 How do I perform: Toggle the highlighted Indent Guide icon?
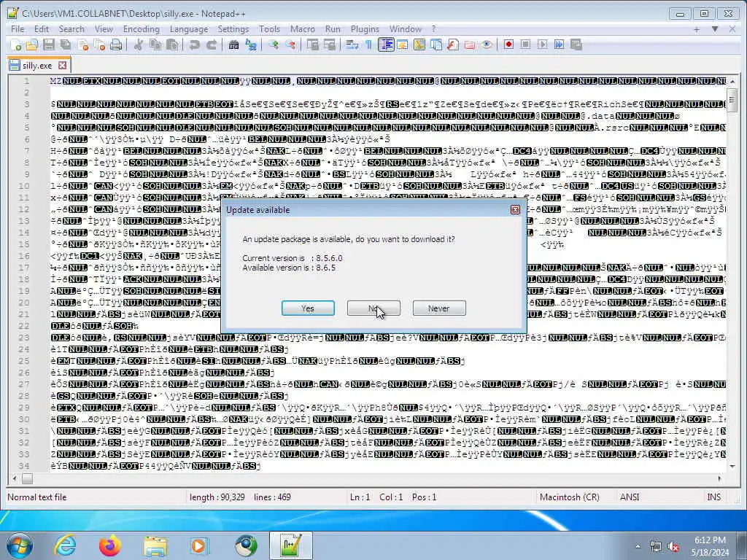pos(386,44)
